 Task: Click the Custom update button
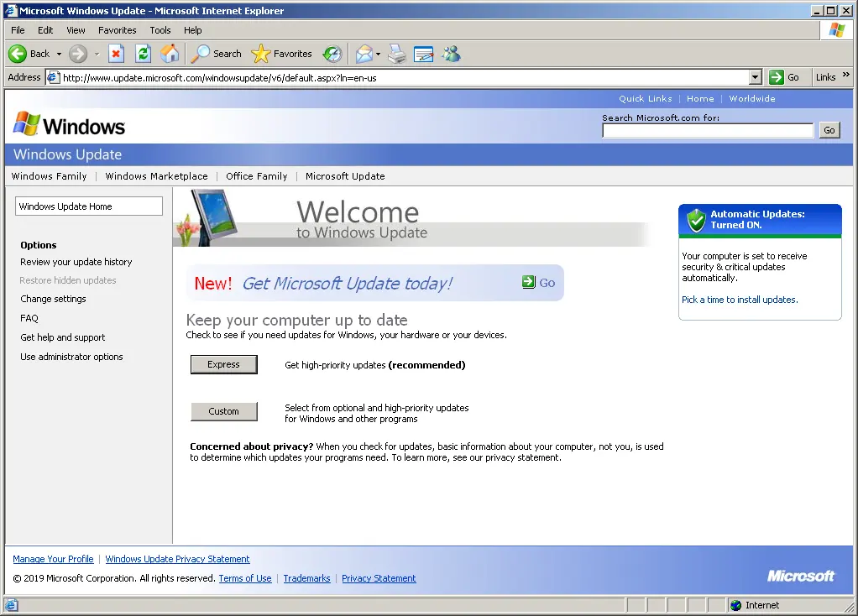point(224,411)
